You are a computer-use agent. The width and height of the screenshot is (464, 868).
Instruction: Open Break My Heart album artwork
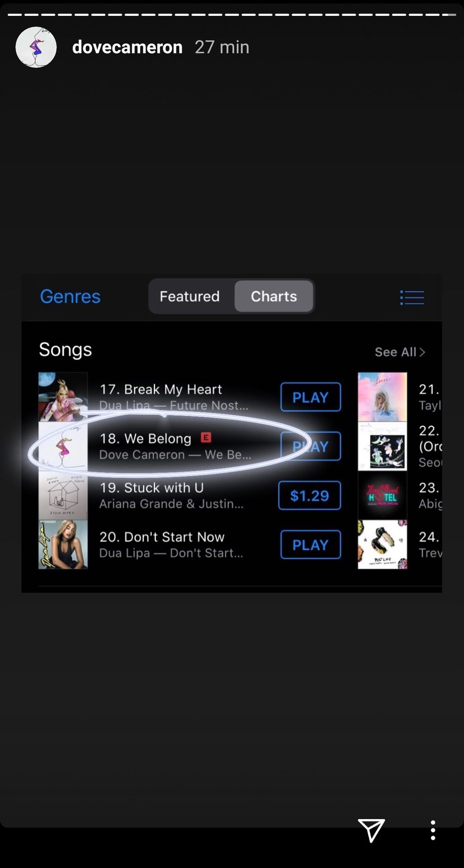click(x=63, y=397)
